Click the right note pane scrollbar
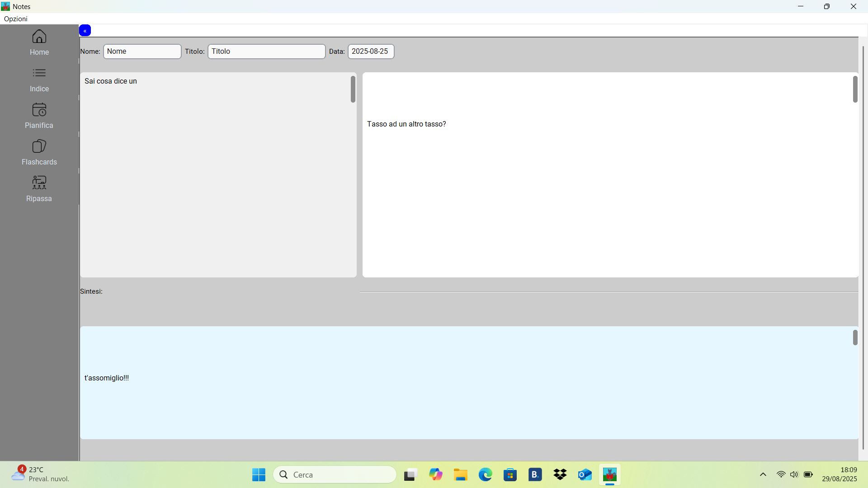Screen dimensions: 868x488 pyautogui.click(x=855, y=89)
